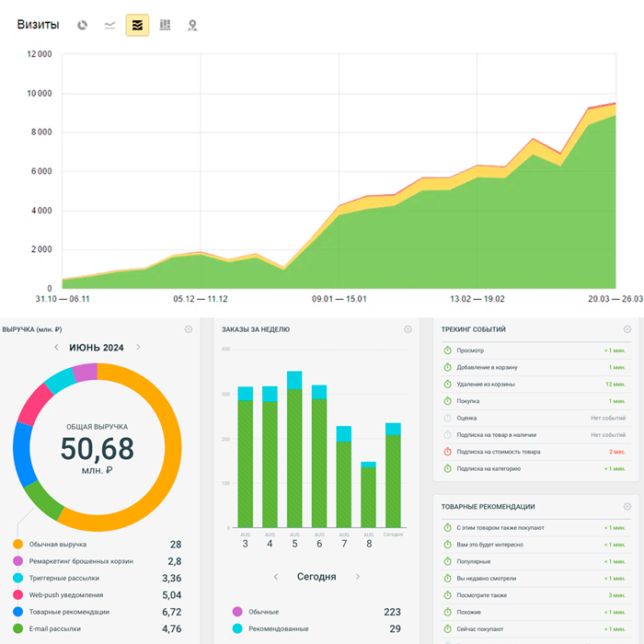Show previous day before Сегодня
Screen dimensions: 644x644
pyautogui.click(x=276, y=577)
